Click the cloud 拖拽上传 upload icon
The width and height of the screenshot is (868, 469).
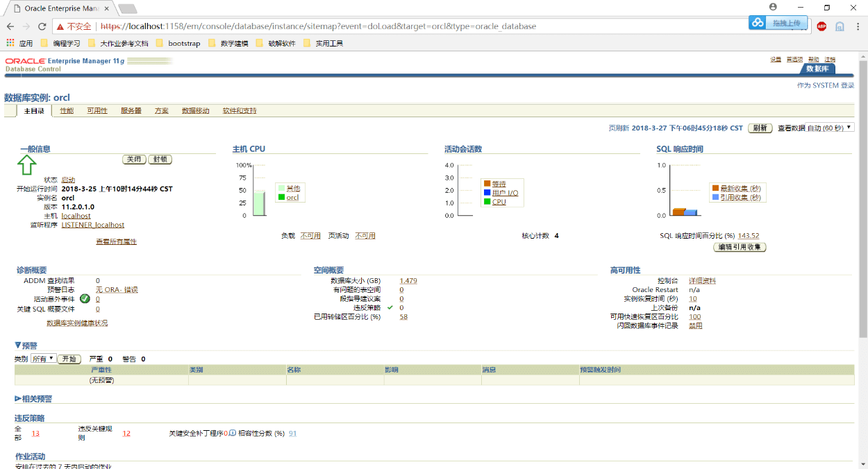tap(757, 23)
